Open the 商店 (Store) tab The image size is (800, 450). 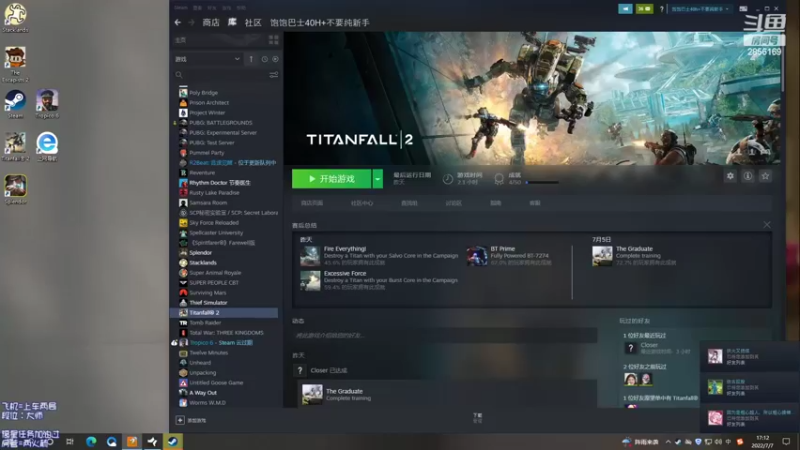click(211, 22)
